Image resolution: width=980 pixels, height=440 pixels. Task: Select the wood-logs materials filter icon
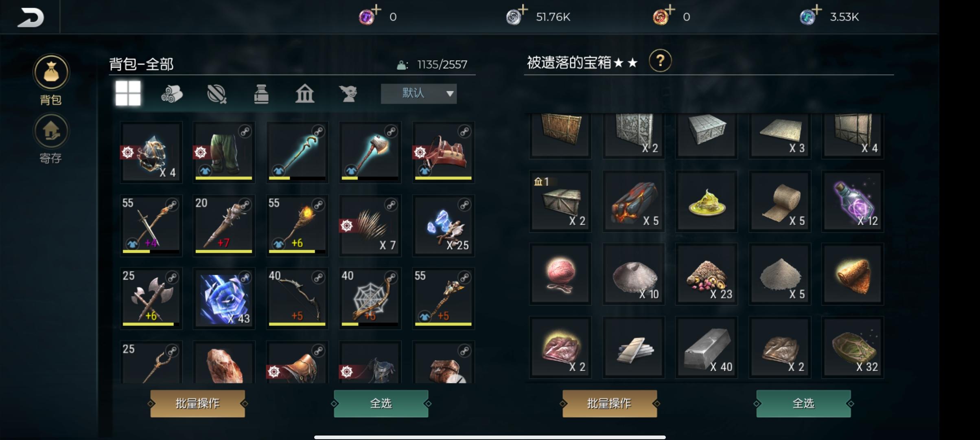point(172,94)
